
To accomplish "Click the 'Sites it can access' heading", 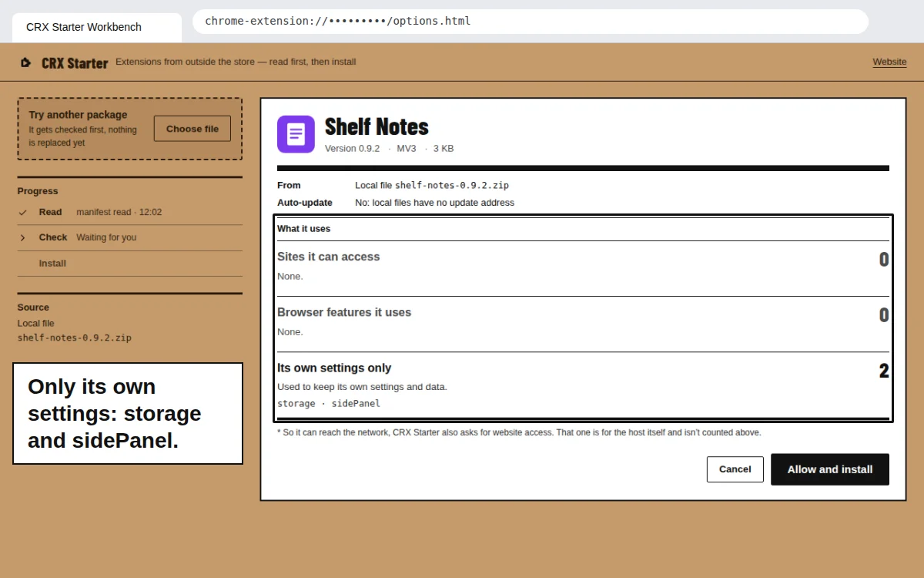I will click(x=329, y=257).
